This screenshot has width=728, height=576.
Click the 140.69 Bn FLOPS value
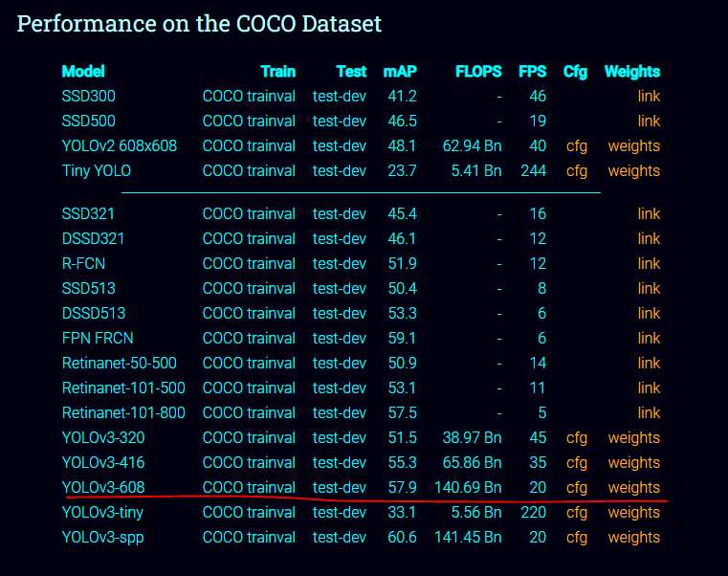468,488
